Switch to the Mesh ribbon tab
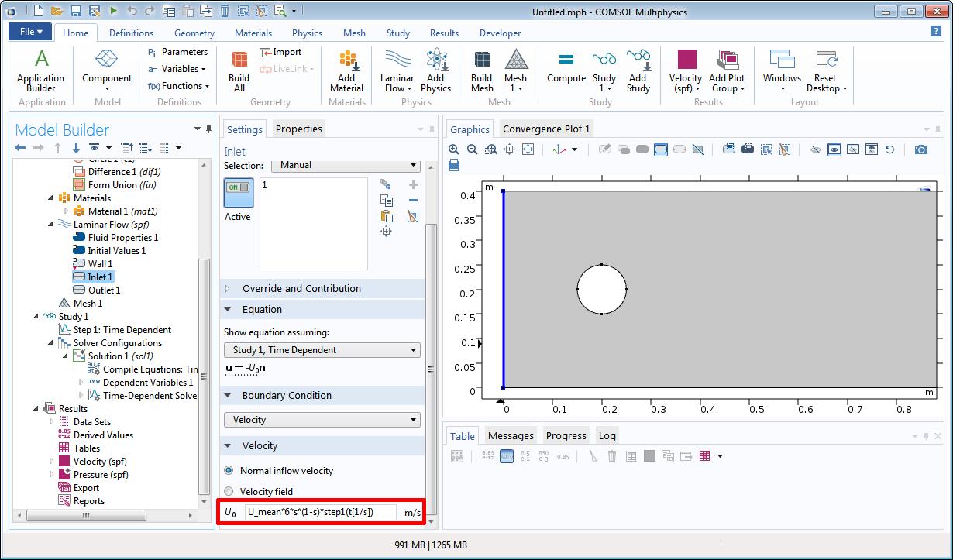The image size is (953, 560). [x=354, y=33]
